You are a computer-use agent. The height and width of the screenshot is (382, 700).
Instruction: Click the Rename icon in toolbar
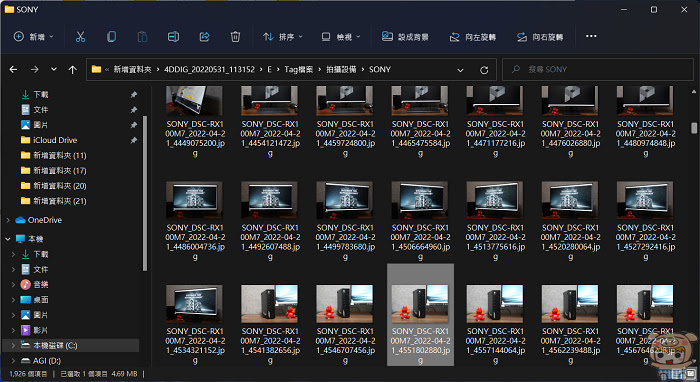coord(173,37)
